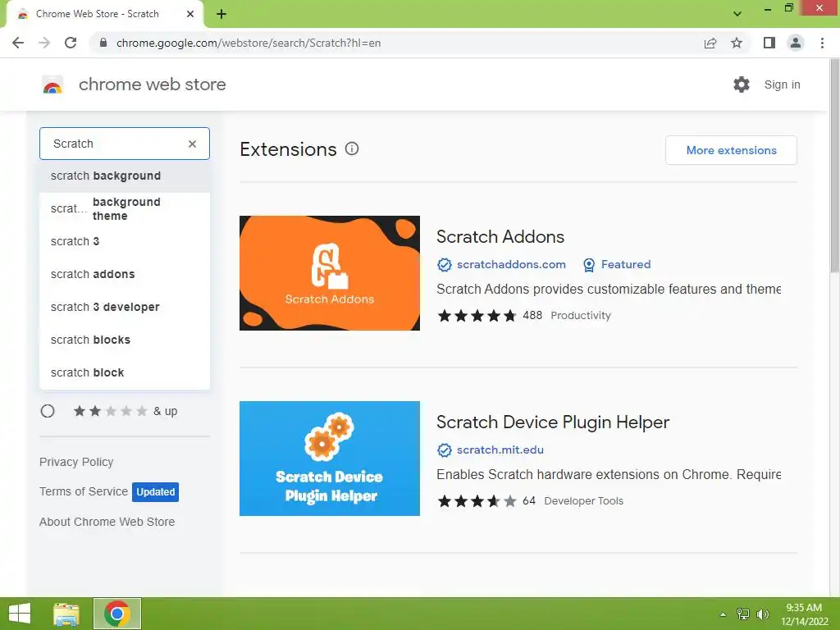Select the Chrome Web Store - Scratch tab
This screenshot has width=840, height=630.
coord(104,14)
